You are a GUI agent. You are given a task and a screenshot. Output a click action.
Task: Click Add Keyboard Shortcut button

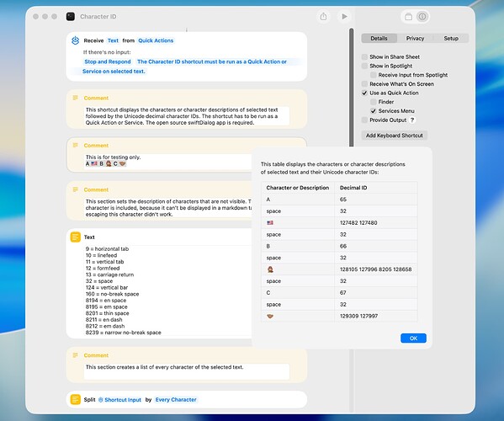(x=394, y=136)
